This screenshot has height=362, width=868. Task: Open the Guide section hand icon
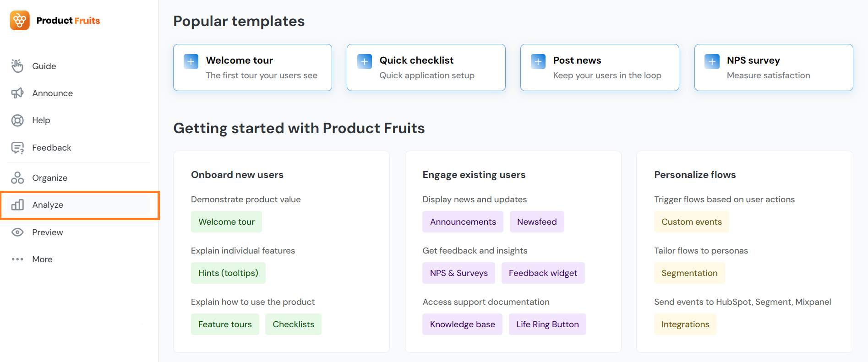pyautogui.click(x=17, y=66)
